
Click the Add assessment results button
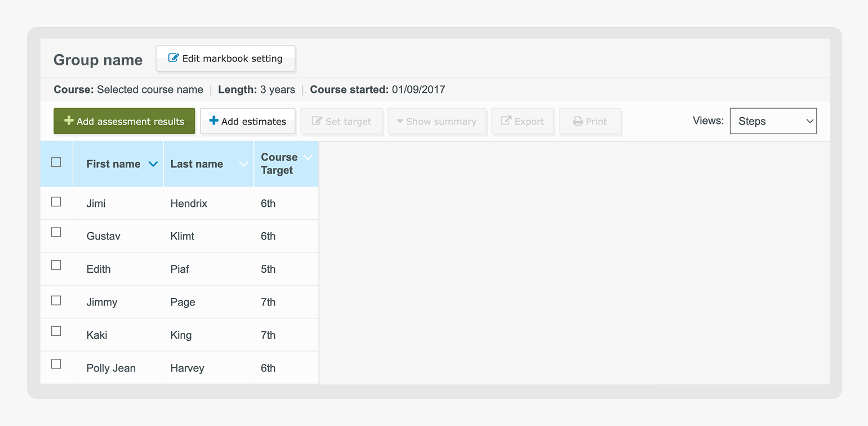click(x=124, y=121)
